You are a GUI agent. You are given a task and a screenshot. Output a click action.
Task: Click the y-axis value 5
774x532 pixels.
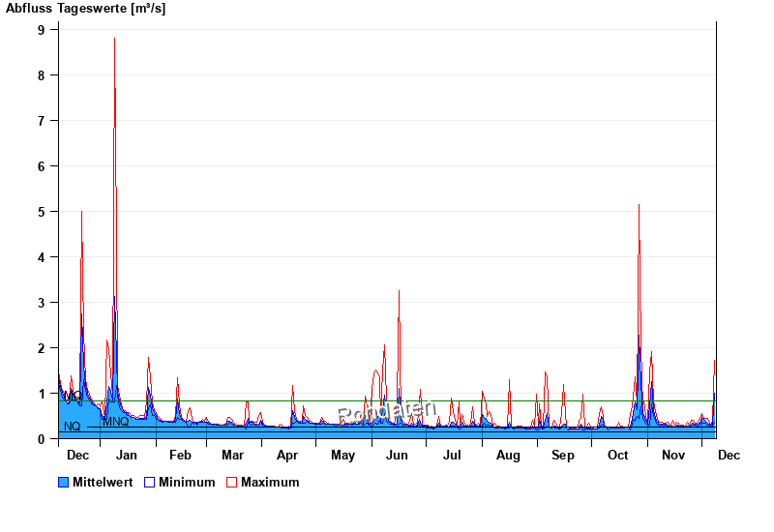tap(42, 212)
